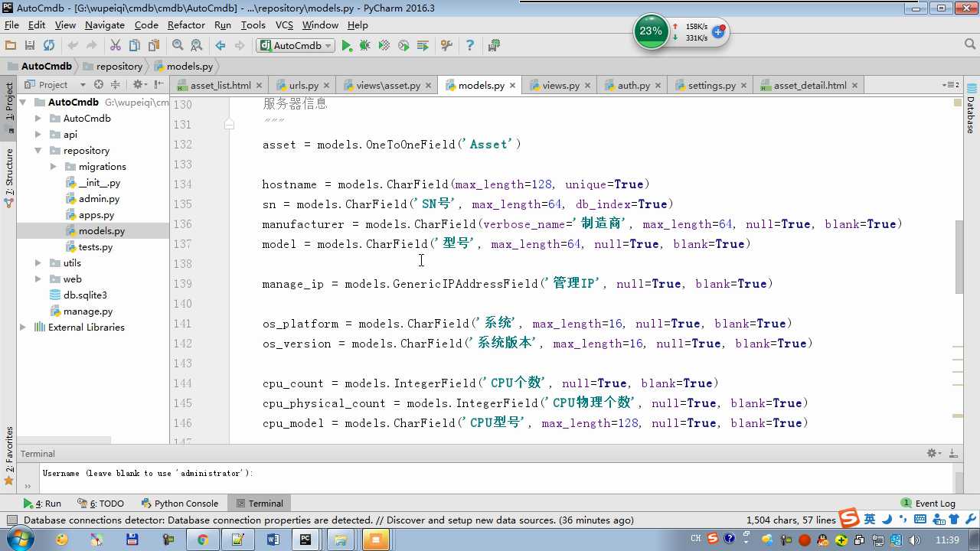
Task: Click Cut scissors icon
Action: [116, 46]
